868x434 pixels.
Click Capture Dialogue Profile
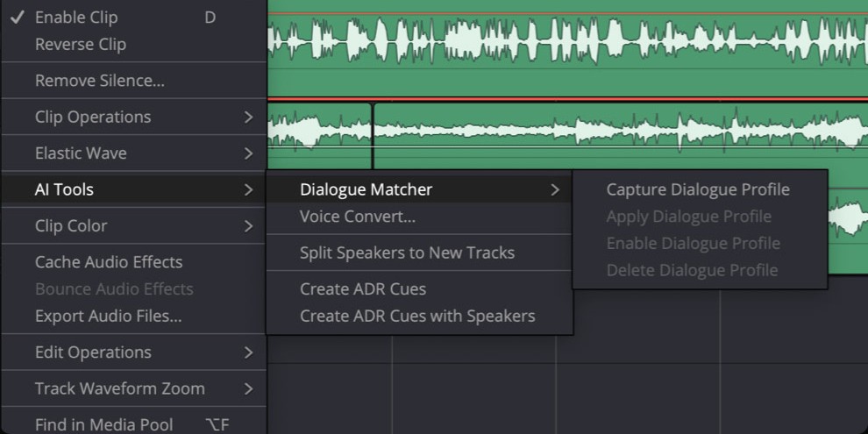pyautogui.click(x=697, y=190)
